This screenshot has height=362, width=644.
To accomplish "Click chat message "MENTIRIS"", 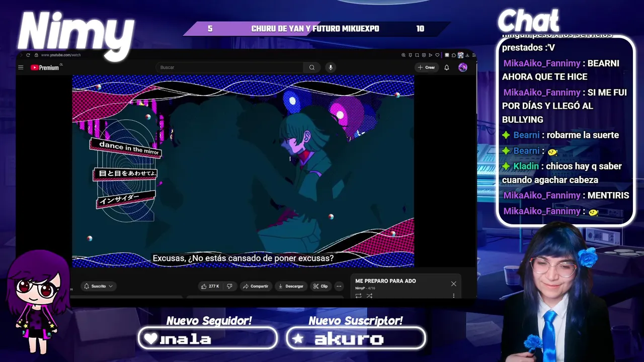I will 608,195.
